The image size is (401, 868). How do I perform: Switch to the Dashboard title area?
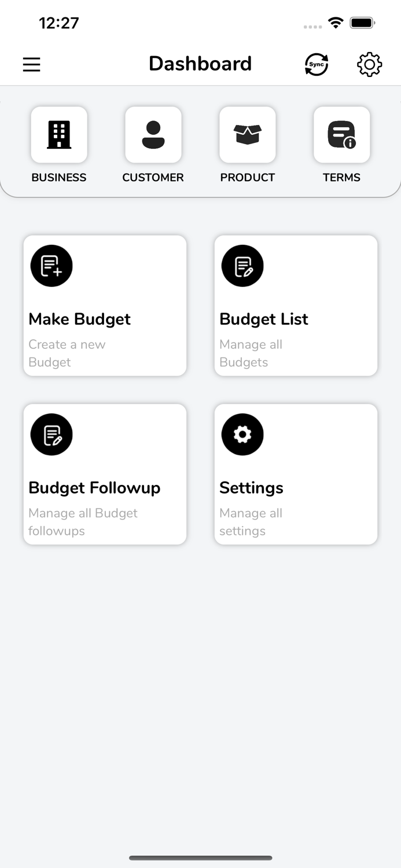click(200, 64)
